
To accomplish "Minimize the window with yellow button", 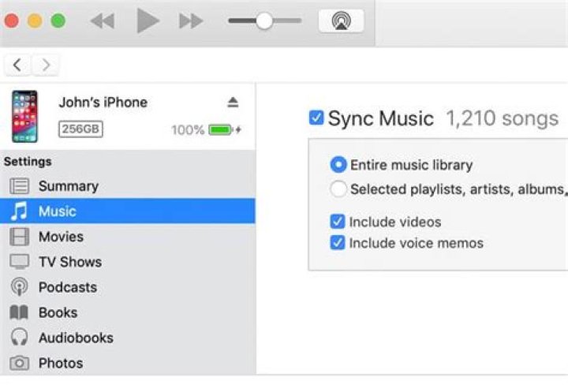I will click(35, 21).
